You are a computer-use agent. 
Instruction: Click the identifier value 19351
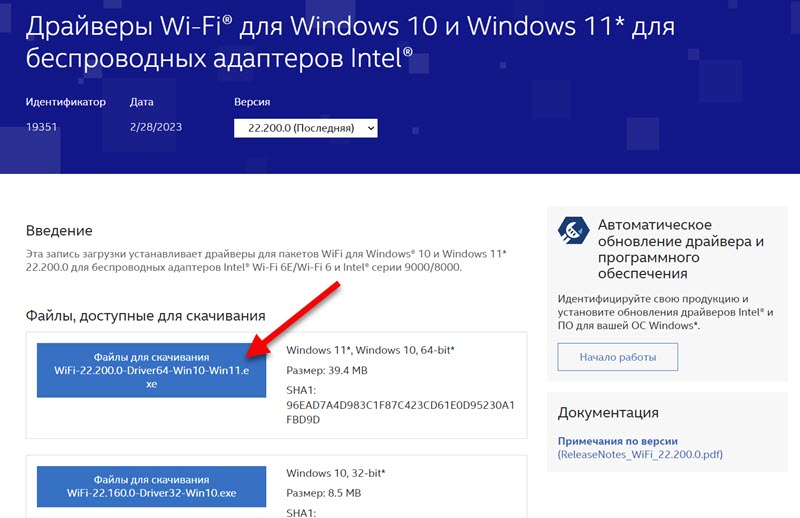(45, 127)
